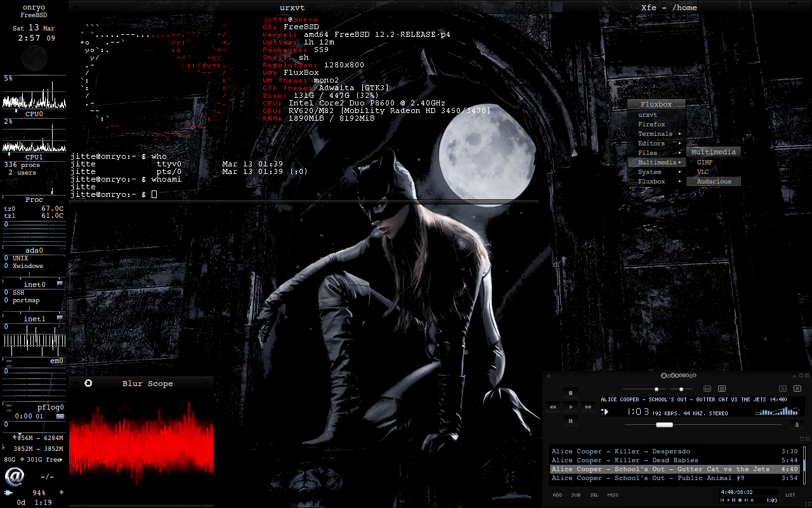Select track Public Animal #9 in playlist
This screenshot has height=508, width=812.
coord(675,478)
